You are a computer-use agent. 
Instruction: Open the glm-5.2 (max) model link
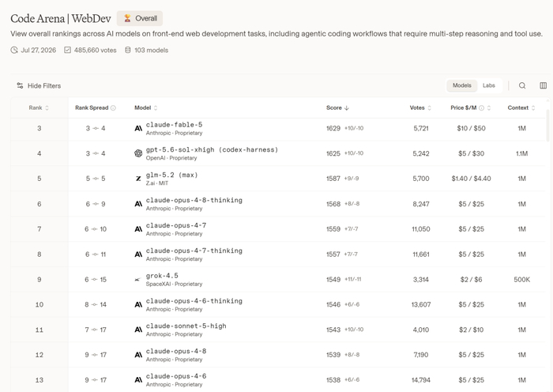(x=172, y=175)
